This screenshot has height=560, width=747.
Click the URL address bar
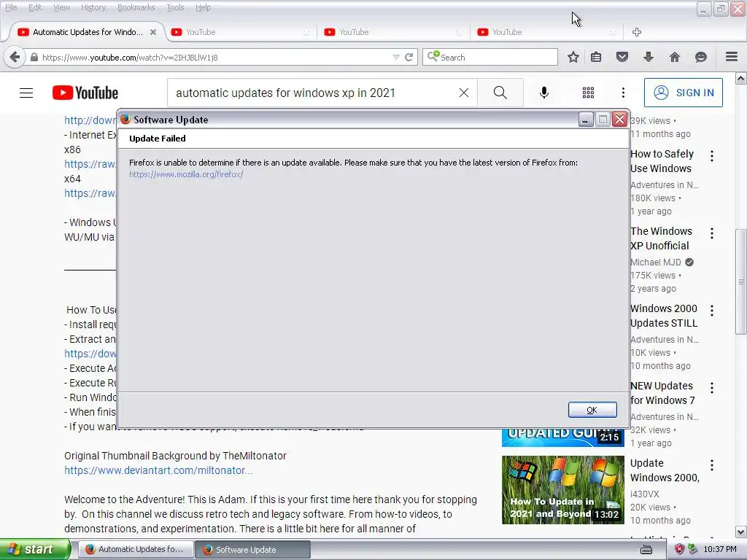pos(214,57)
